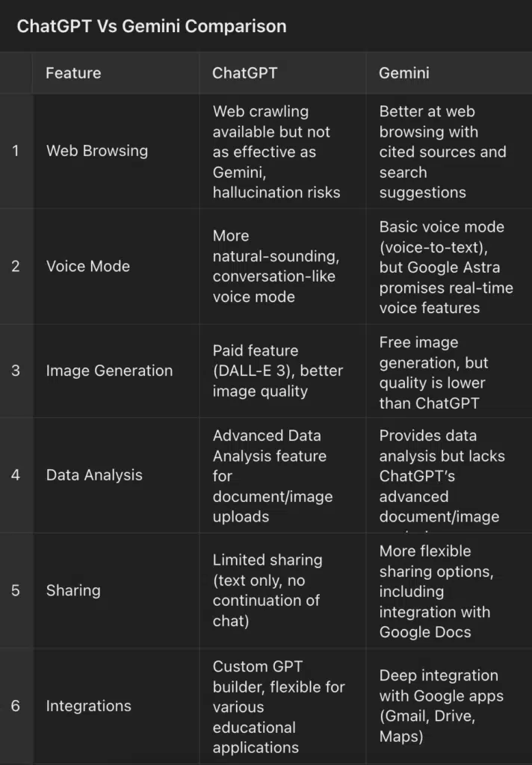Click the Web Browsing feature cell
This screenshot has height=765, width=532.
pyautogui.click(x=97, y=151)
